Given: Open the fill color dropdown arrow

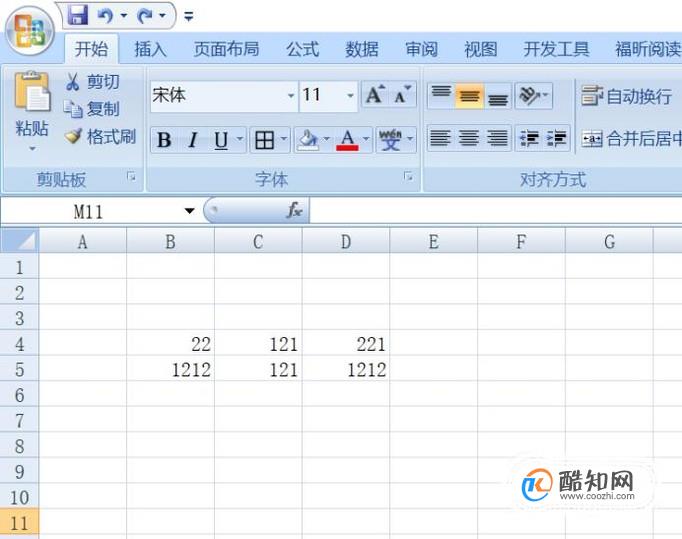Looking at the screenshot, I should 327,139.
